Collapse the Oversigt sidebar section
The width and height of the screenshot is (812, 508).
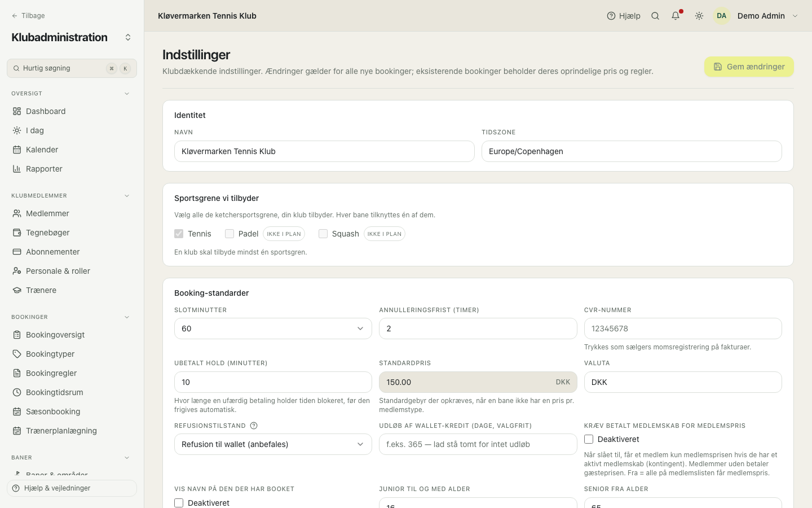127,94
